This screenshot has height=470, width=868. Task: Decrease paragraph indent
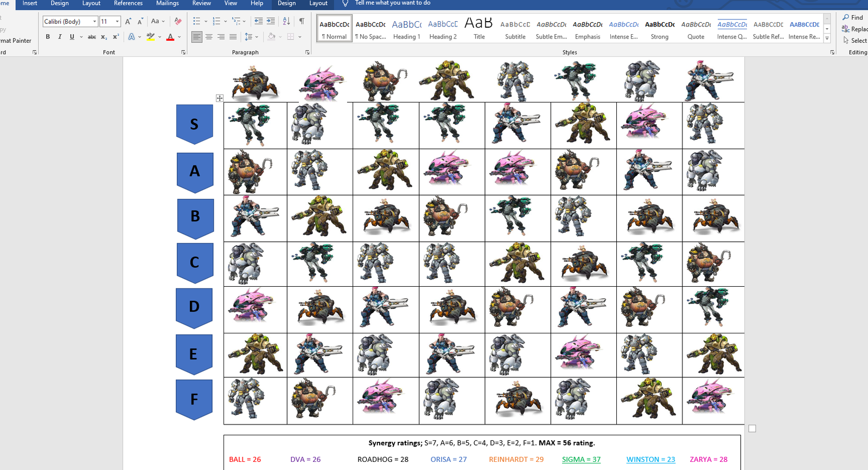click(x=258, y=21)
